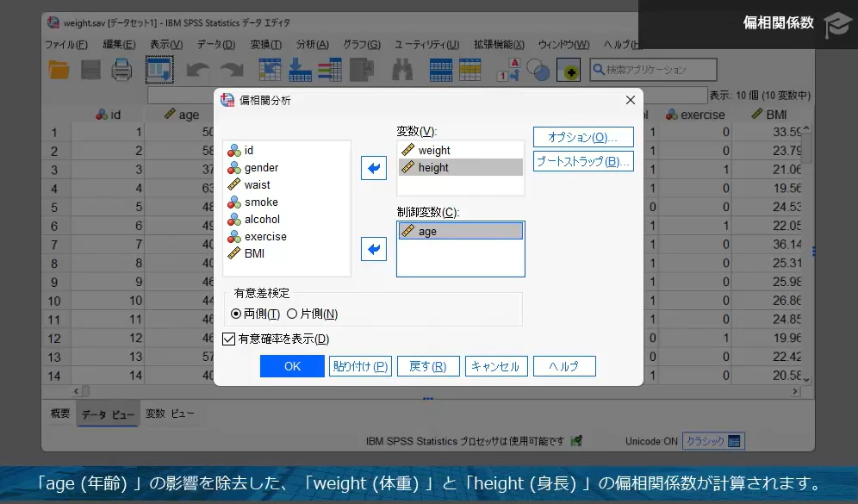Viewport: 858px width, 504px height.
Task: Print the dataset using the printer icon
Action: [120, 71]
